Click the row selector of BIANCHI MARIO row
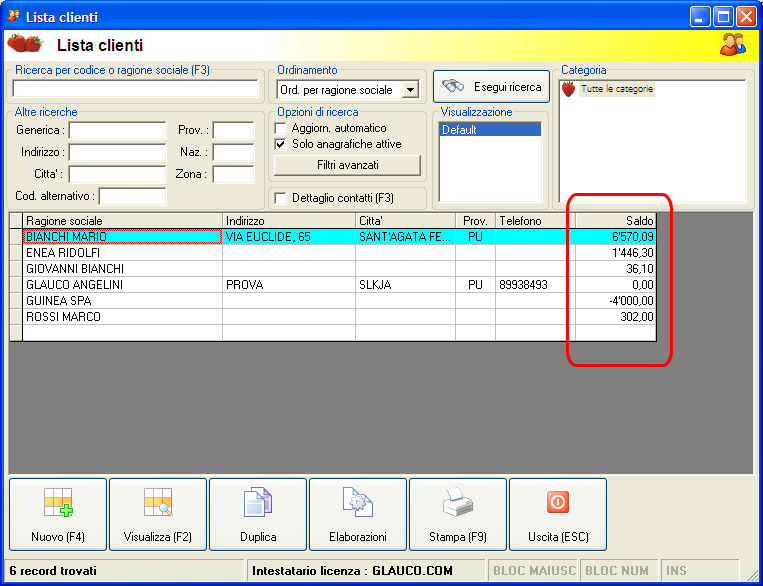 tap(16, 237)
